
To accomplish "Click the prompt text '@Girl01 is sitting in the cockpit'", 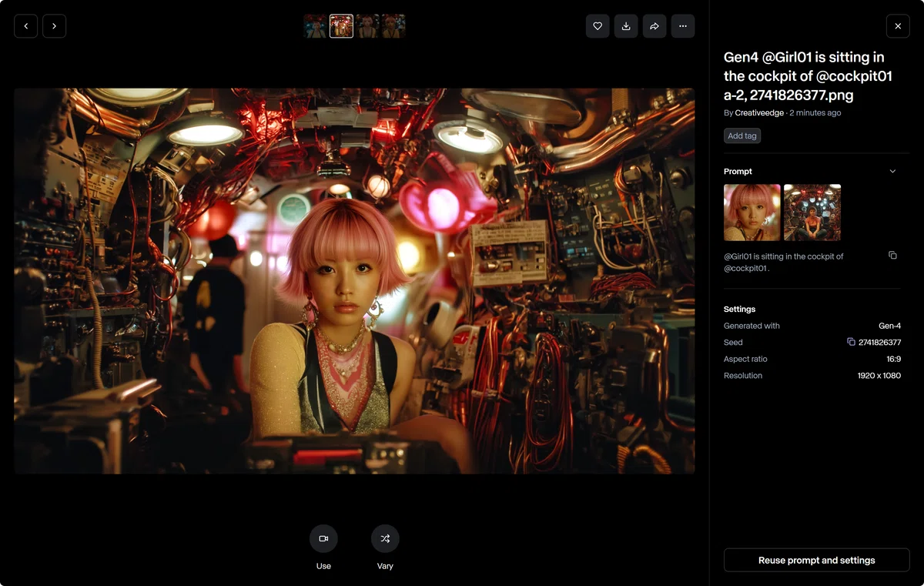I will point(784,263).
